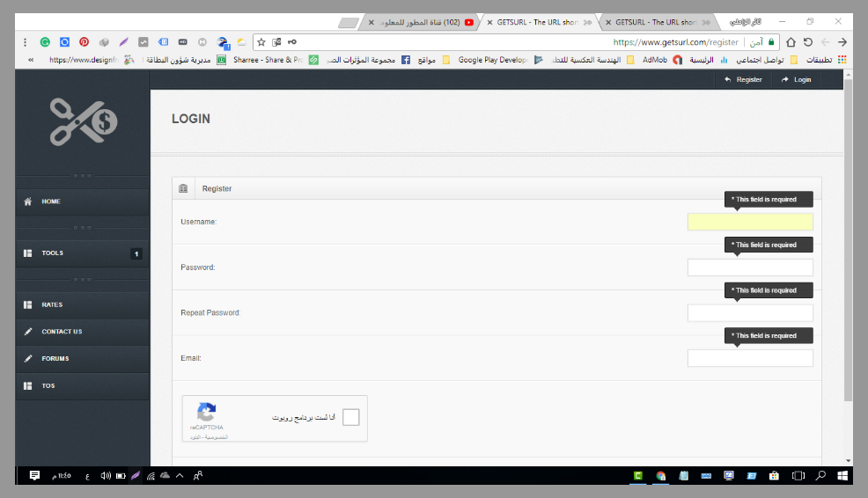868x498 pixels.
Task: Open the Windows Start menu
Action: [x=842, y=476]
